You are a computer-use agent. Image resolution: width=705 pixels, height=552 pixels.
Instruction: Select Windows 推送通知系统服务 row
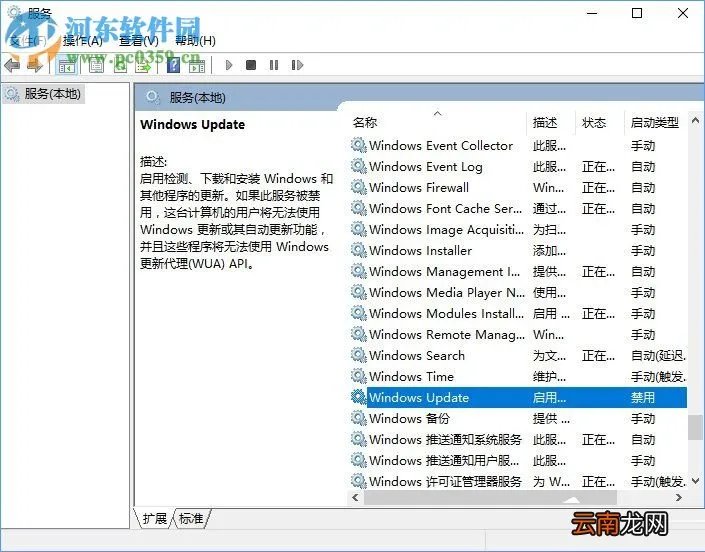(518, 439)
